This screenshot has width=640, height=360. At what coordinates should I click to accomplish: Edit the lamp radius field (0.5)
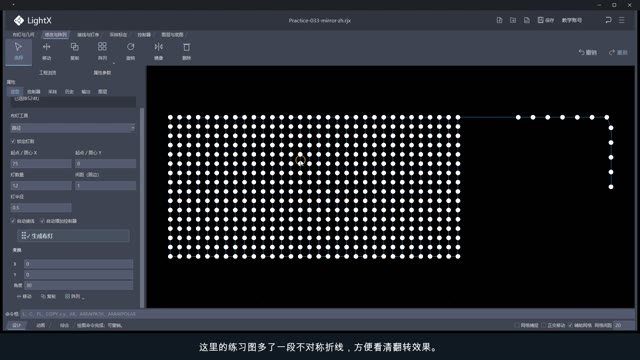(x=41, y=208)
